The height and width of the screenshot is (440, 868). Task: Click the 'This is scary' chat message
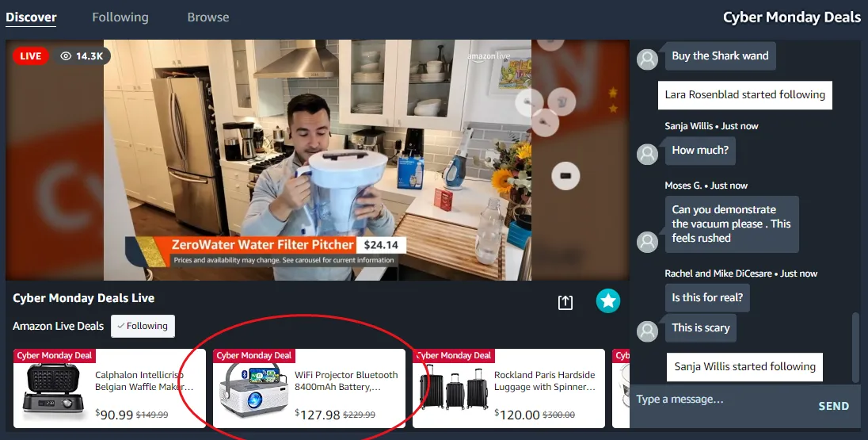[x=700, y=327]
